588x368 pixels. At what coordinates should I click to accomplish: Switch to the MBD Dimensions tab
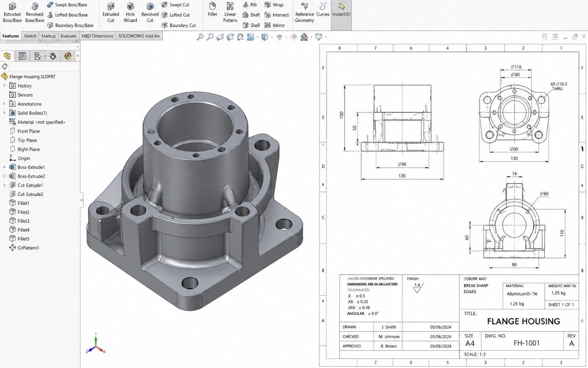(x=97, y=36)
